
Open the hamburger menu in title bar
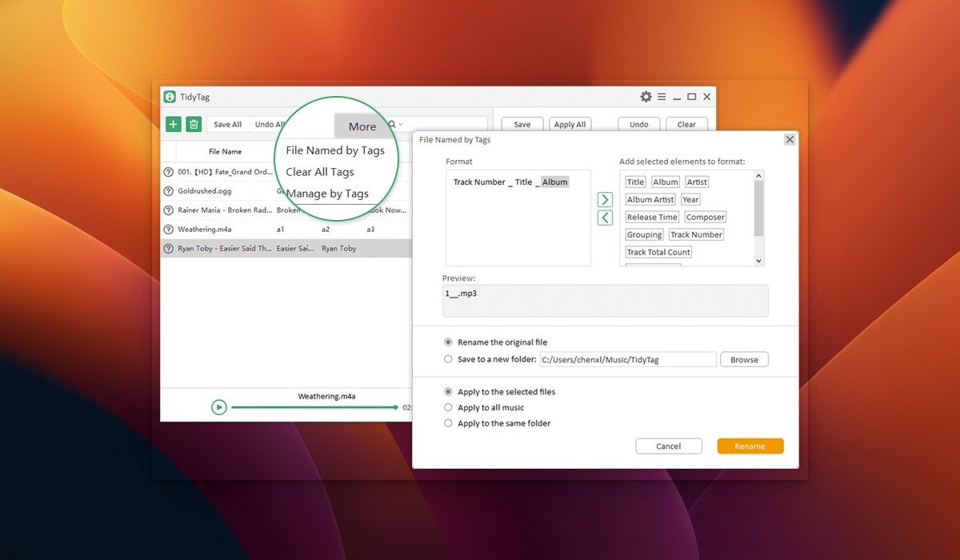(x=662, y=97)
